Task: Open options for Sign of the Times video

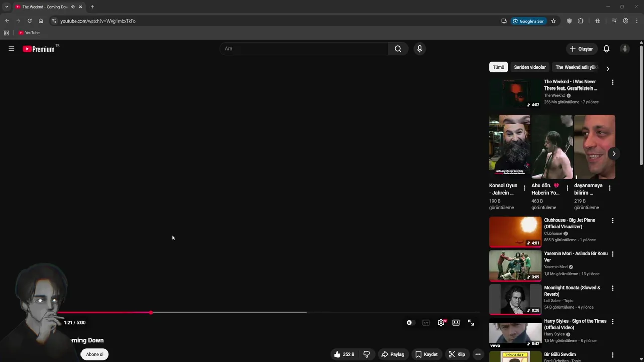Action: (612, 322)
